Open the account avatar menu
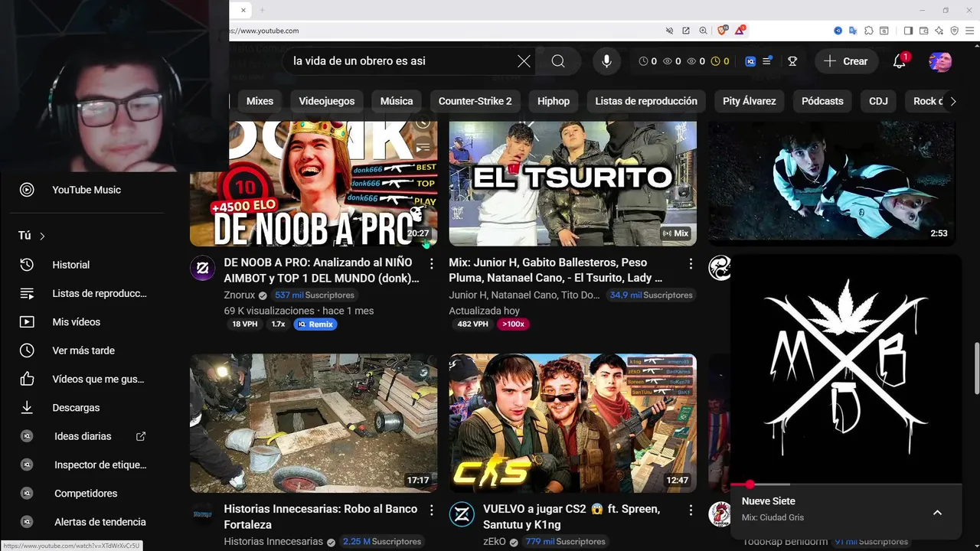 coord(939,61)
